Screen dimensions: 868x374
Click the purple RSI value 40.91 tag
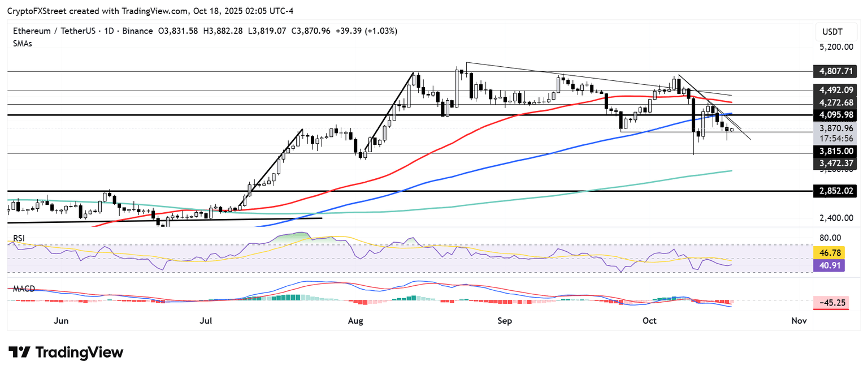click(x=828, y=265)
